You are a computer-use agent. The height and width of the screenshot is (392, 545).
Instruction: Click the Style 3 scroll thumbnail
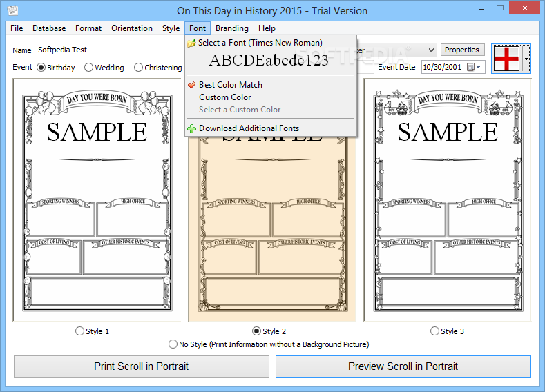448,201
